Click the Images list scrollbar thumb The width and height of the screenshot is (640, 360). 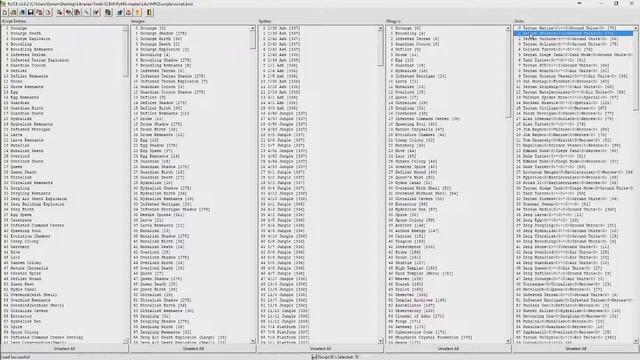point(253,40)
